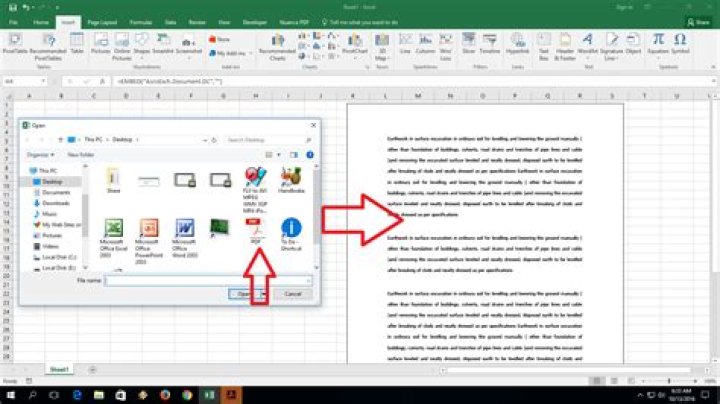Add a new sheet with plus button

(x=92, y=369)
